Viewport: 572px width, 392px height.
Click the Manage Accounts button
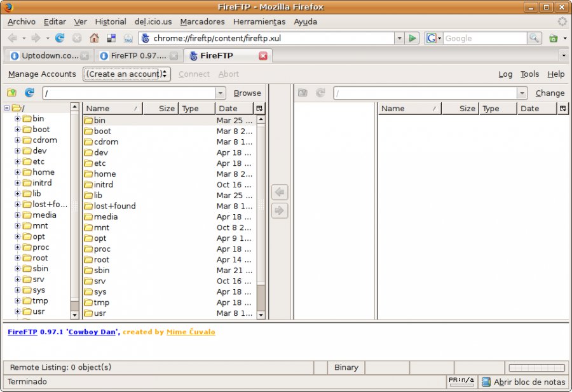point(42,74)
